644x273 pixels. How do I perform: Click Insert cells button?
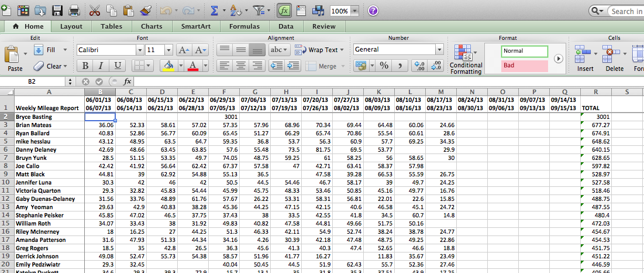[585, 59]
